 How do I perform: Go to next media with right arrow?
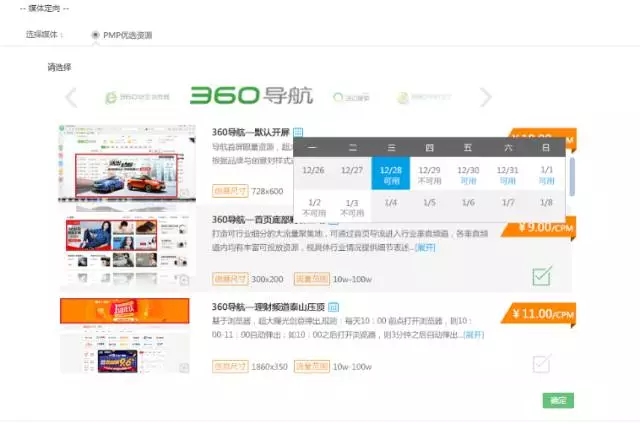[486, 97]
